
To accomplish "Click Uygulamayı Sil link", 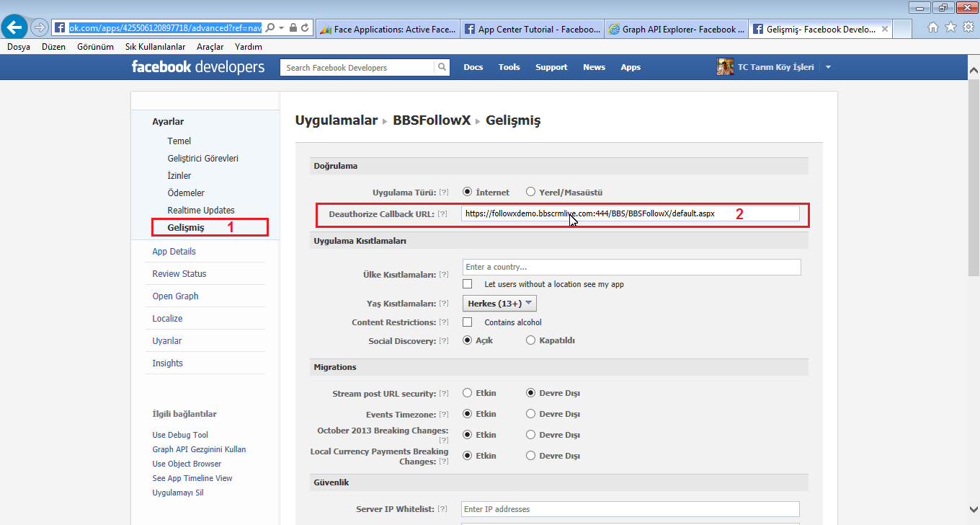I will pos(178,493).
